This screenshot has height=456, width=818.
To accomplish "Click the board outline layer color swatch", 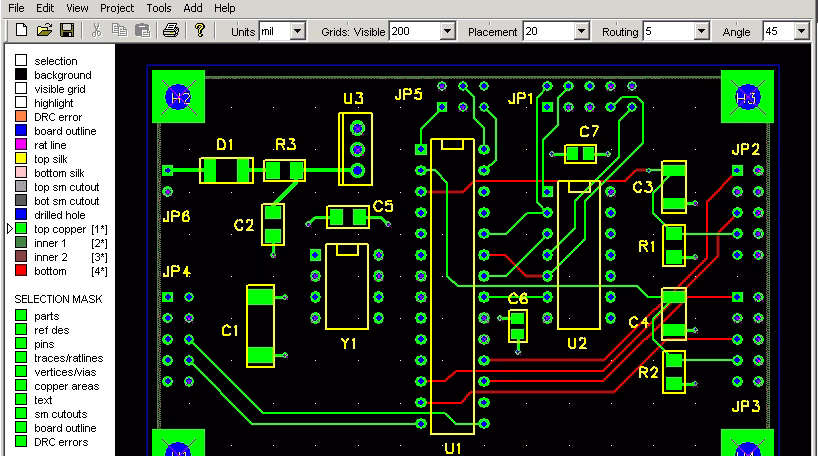I will (21, 130).
